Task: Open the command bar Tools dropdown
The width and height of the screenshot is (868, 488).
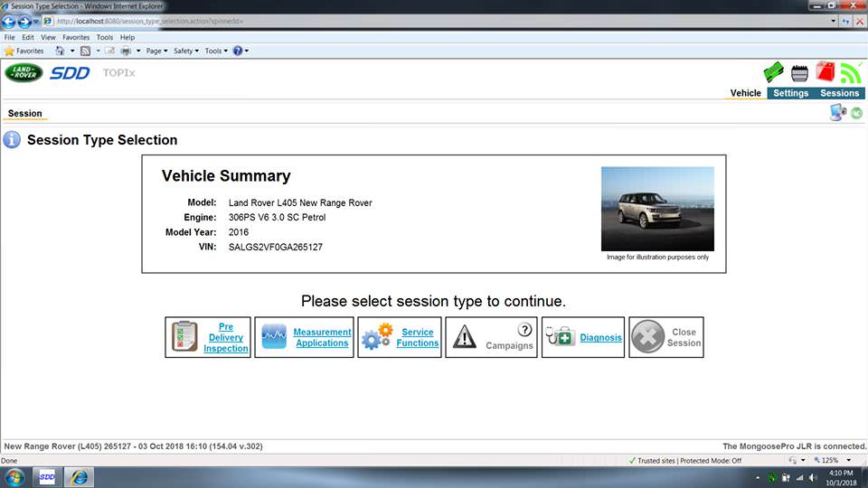Action: (216, 51)
